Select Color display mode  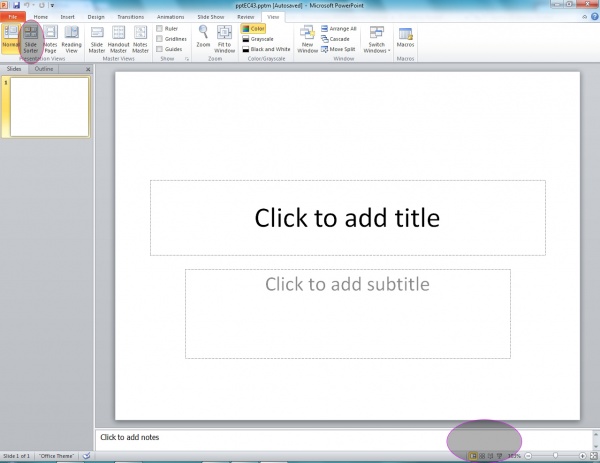[x=253, y=29]
